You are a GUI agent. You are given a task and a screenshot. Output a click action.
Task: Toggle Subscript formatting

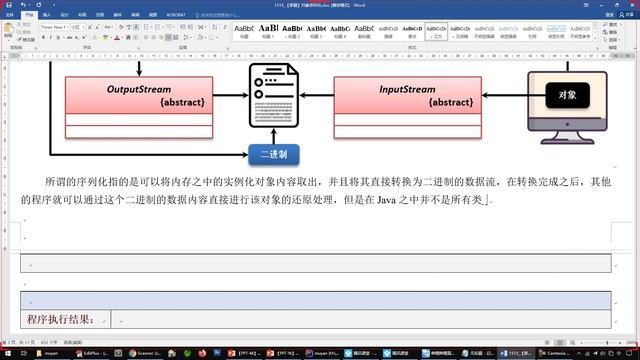coord(77,38)
